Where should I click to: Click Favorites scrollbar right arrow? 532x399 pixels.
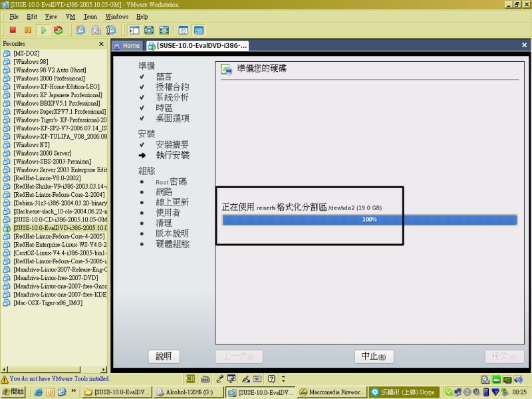tap(104, 369)
